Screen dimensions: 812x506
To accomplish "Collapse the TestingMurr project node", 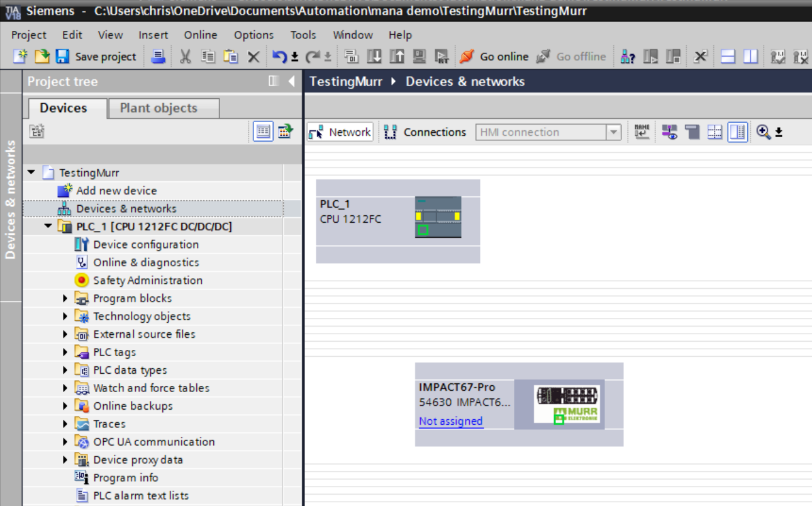I will 31,172.
